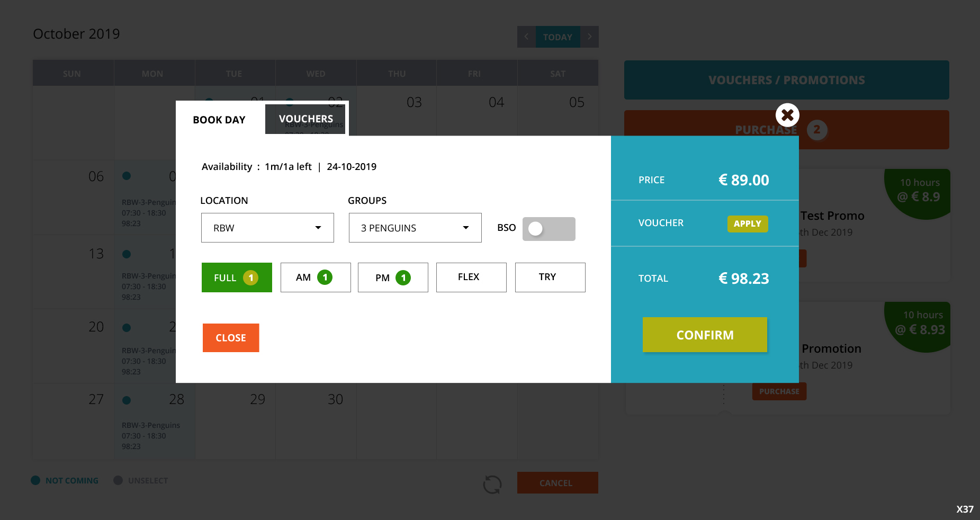The width and height of the screenshot is (980, 520).
Task: Click the Test Promo card title
Action: click(832, 216)
